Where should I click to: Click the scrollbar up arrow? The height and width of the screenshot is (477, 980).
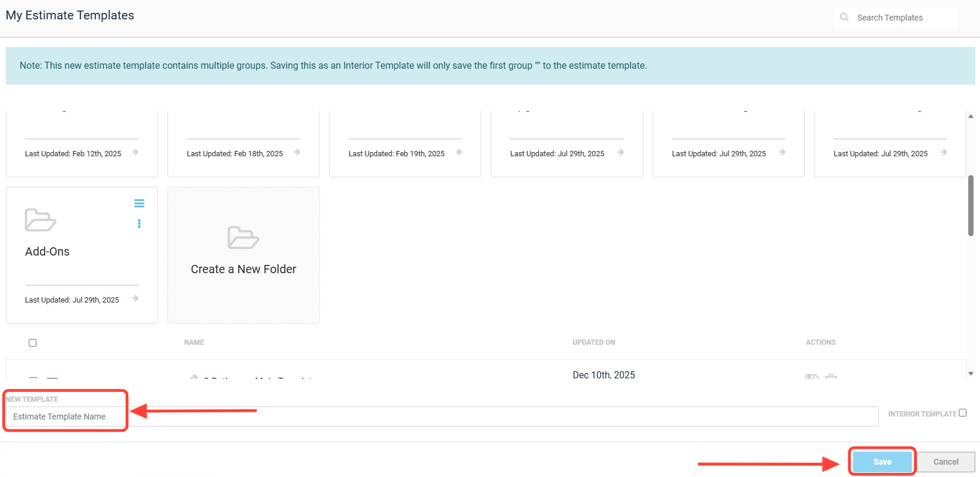point(971,116)
